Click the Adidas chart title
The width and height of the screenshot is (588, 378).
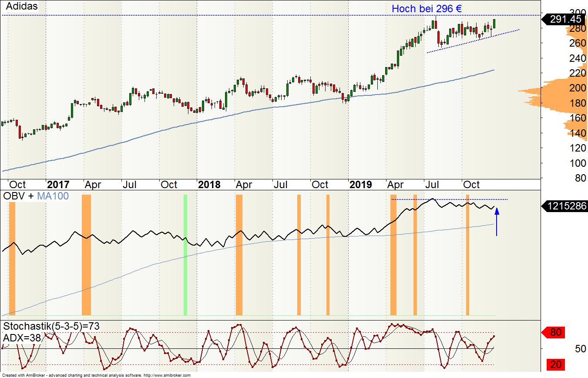click(x=22, y=7)
